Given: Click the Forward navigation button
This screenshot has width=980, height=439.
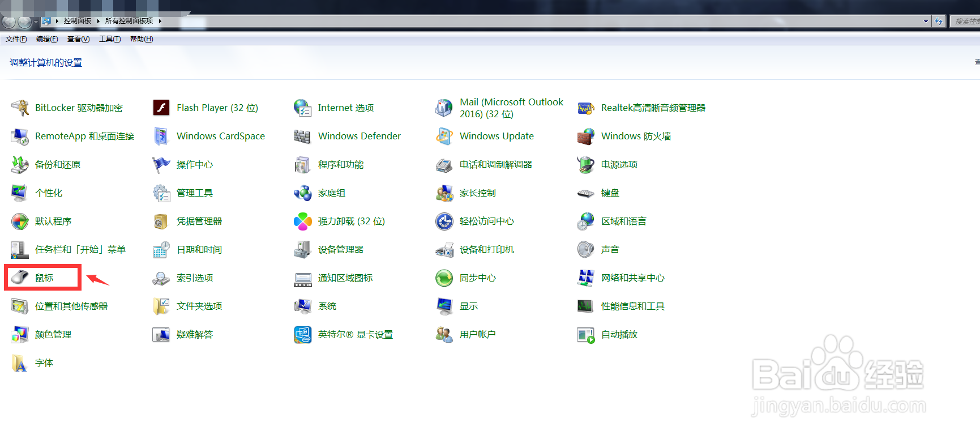Looking at the screenshot, I should point(24,22).
